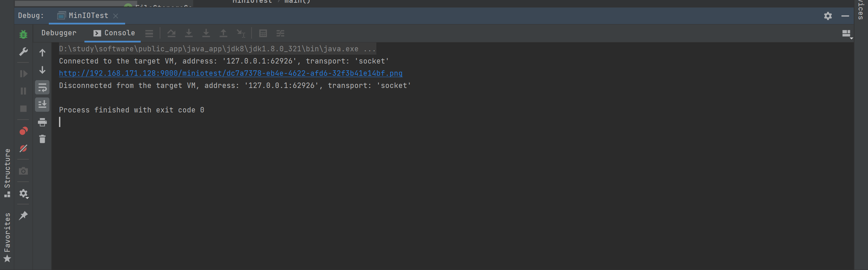The image size is (868, 270).
Task: Open the Evaluate Expression calculator icon
Action: [263, 33]
